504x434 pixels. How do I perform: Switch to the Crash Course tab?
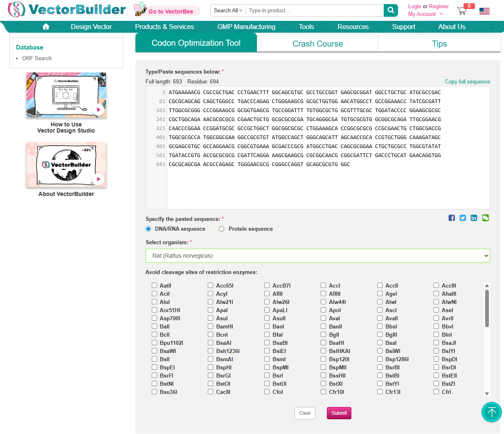(317, 44)
